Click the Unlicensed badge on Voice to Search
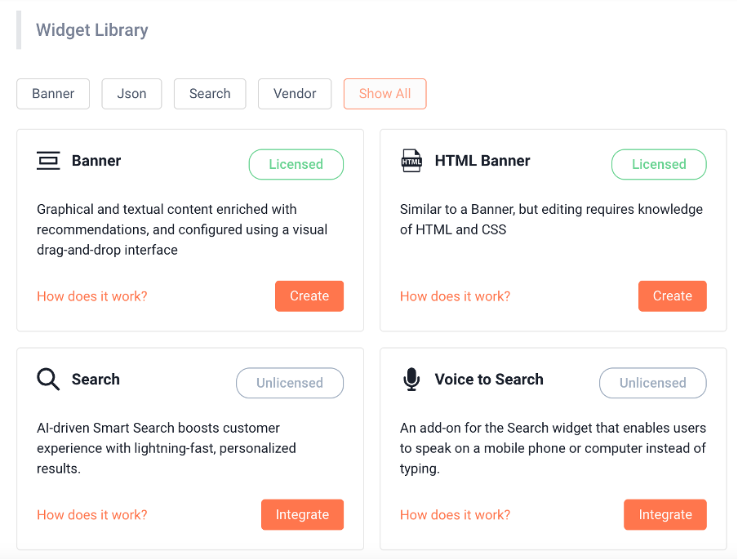This screenshot has height=560, width=738. pyautogui.click(x=652, y=383)
